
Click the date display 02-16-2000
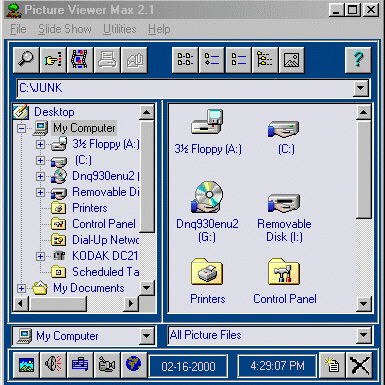pyautogui.click(x=188, y=366)
